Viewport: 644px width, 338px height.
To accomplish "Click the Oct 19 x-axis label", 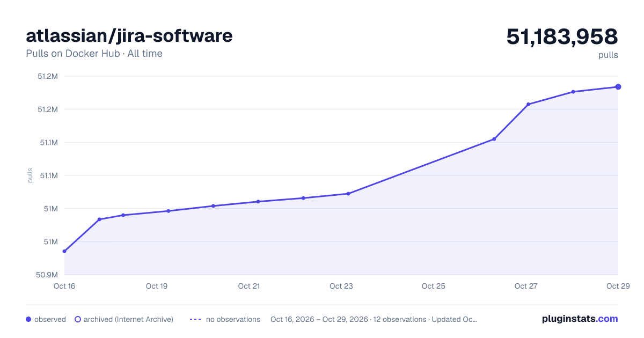I will 157,286.
